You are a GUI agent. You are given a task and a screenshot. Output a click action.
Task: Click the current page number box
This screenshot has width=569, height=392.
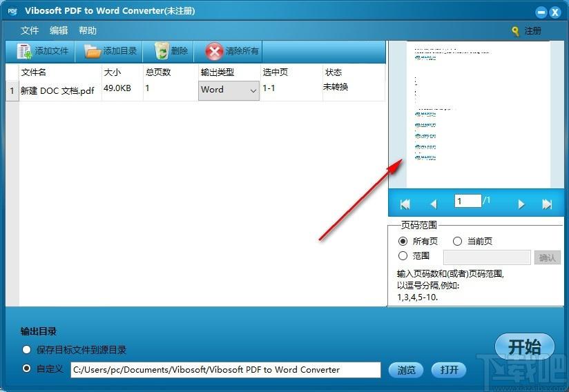467,201
